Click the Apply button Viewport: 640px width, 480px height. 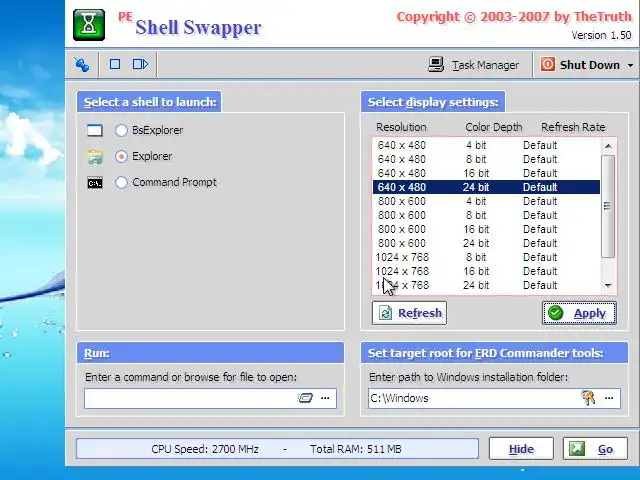[579, 313]
